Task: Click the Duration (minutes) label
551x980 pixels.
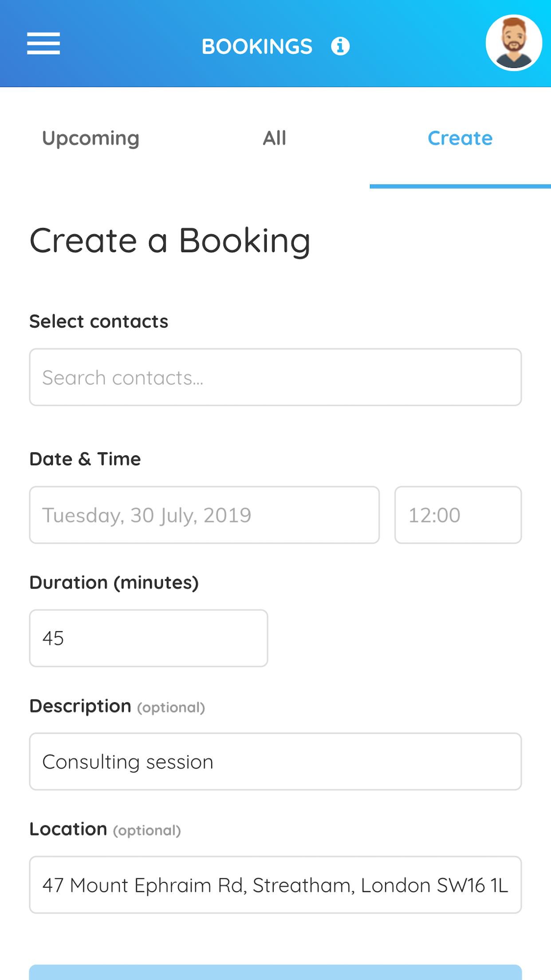Action: [x=114, y=582]
